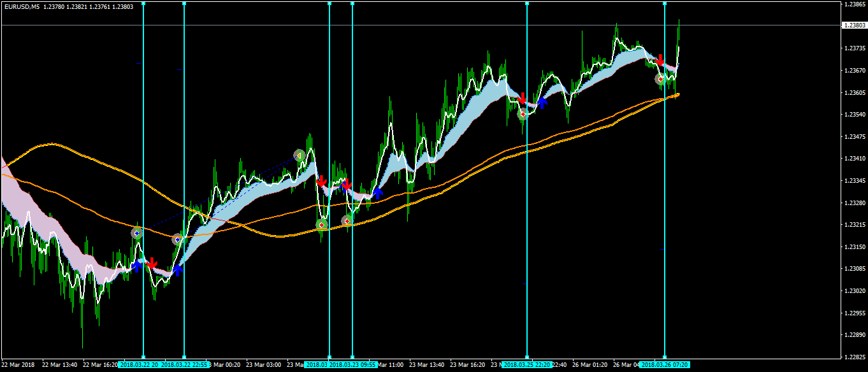Click the EURUSD,M5 chart title text
This screenshot has width=868, height=372.
(x=22, y=6)
